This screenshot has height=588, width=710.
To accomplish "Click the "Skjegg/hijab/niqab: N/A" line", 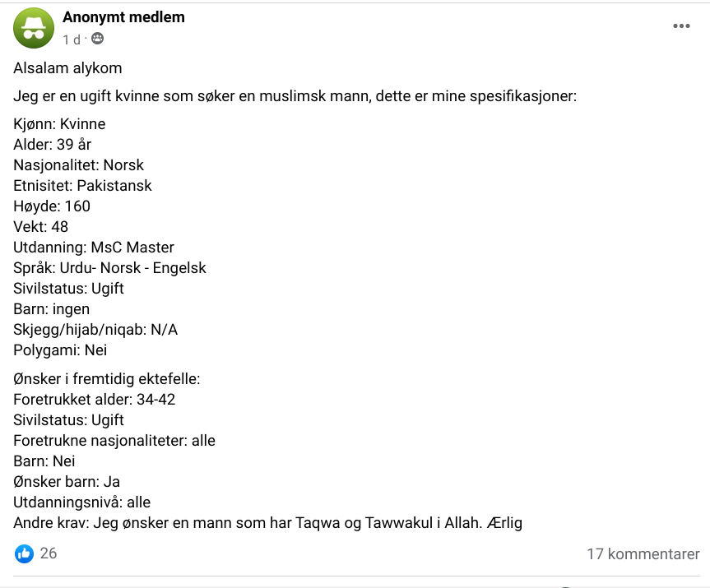I will point(95,330).
